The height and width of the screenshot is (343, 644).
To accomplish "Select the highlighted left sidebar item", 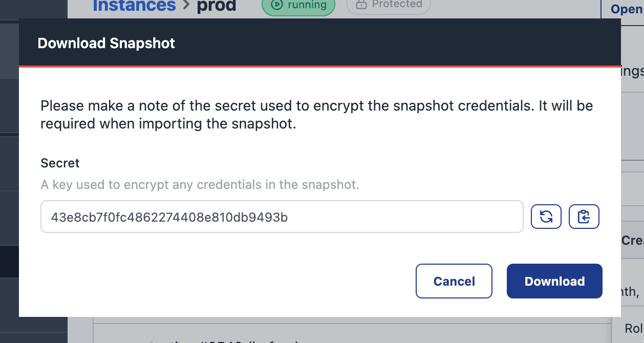I will pos(8,262).
